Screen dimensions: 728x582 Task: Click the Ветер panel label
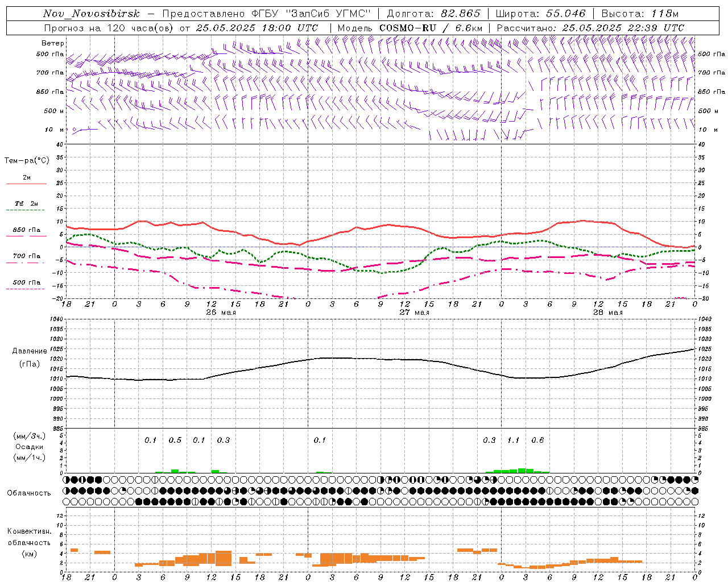[x=53, y=43]
